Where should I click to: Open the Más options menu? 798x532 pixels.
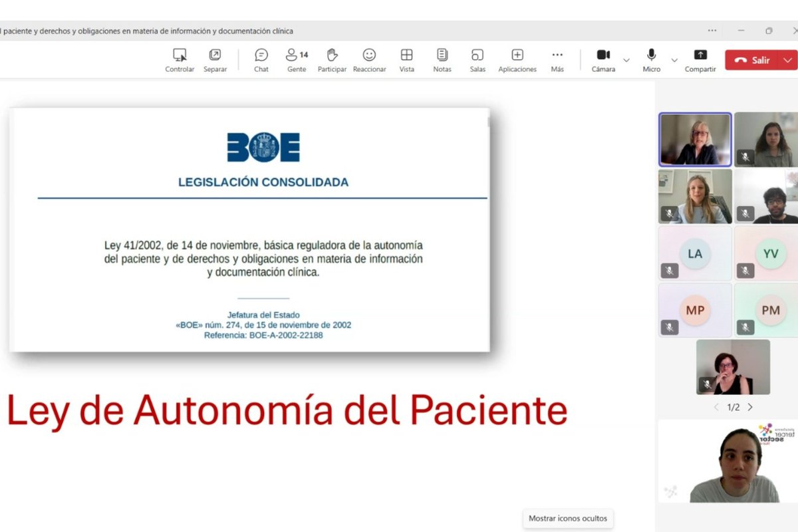[x=557, y=59]
